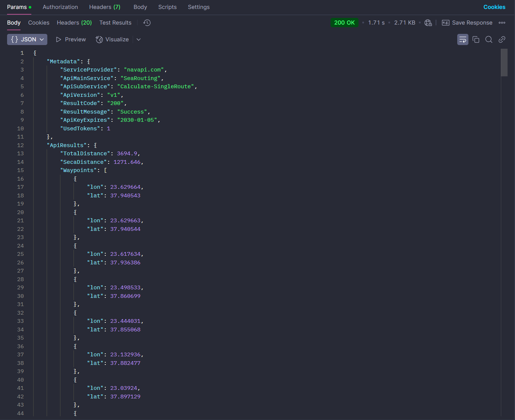Viewport: 515px width, 420px height.
Task: Select the Test Results tab
Action: click(x=115, y=23)
